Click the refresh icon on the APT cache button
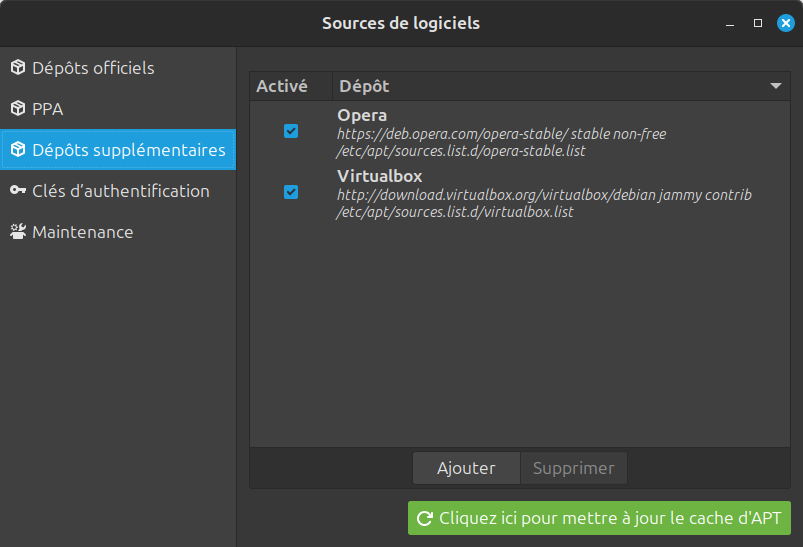This screenshot has height=547, width=803. [x=425, y=518]
